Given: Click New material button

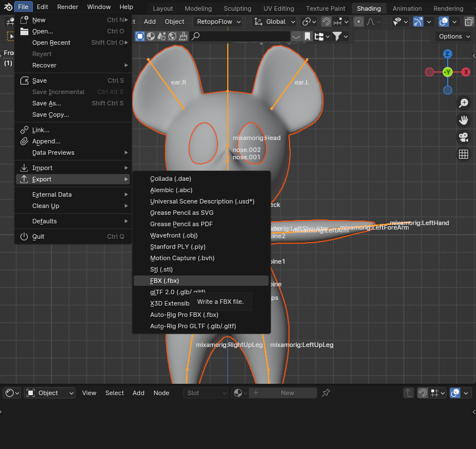Looking at the screenshot, I should click(x=283, y=393).
